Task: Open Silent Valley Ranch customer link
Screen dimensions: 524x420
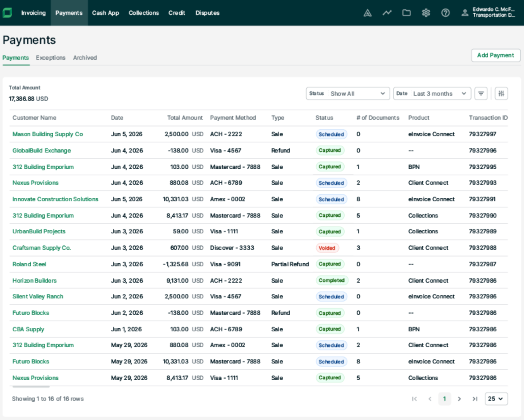Action: 38,297
